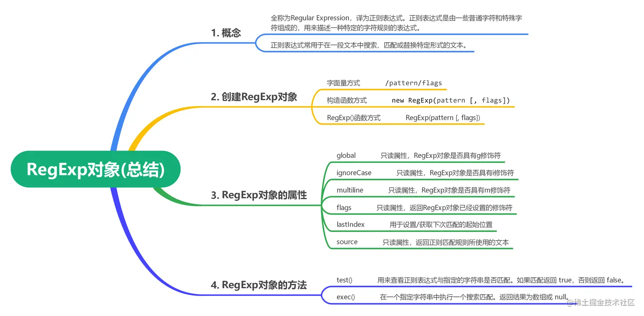Click the source property name

pos(347,242)
